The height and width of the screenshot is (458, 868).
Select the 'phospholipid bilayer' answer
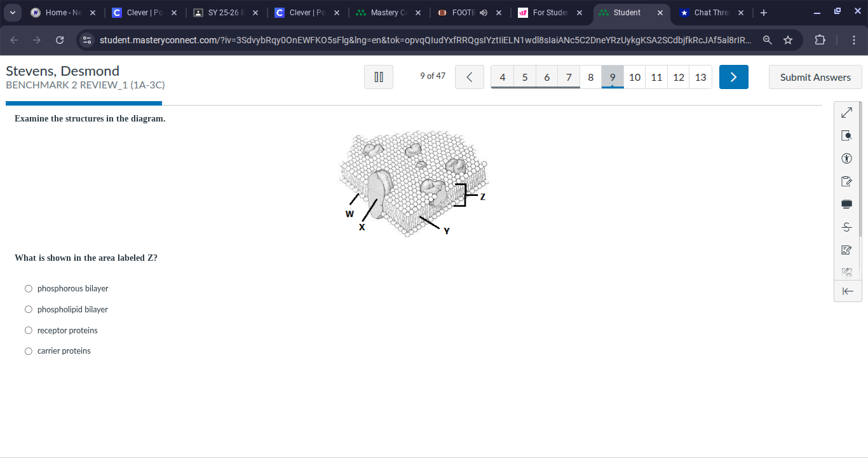click(29, 310)
